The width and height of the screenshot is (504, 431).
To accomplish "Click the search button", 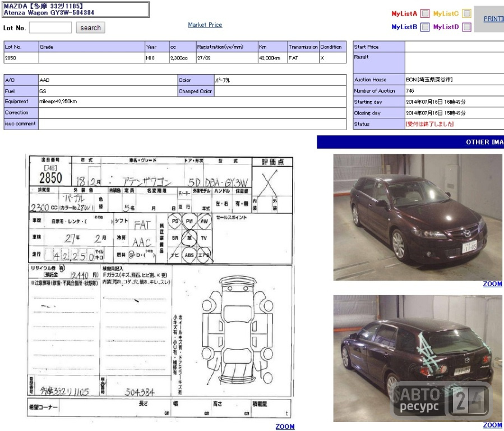I will click(90, 27).
